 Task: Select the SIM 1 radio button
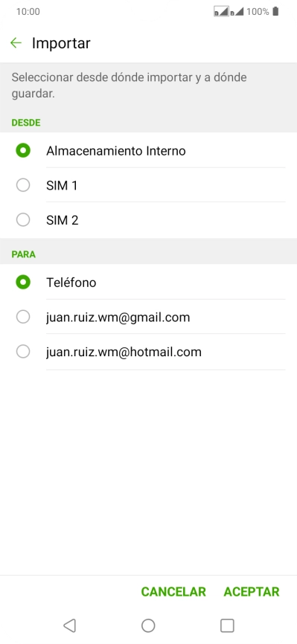23,185
